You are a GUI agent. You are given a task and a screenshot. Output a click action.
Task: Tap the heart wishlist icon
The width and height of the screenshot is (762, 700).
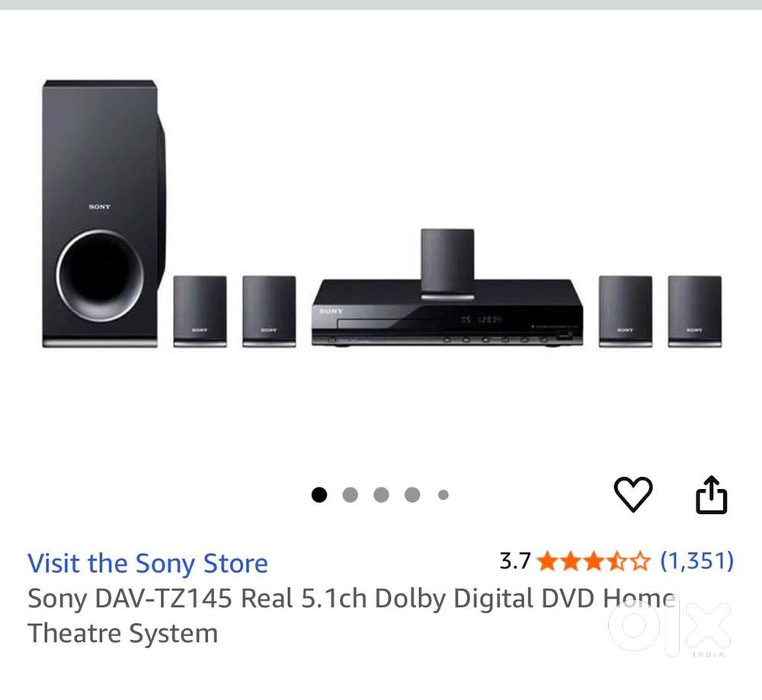pyautogui.click(x=633, y=494)
